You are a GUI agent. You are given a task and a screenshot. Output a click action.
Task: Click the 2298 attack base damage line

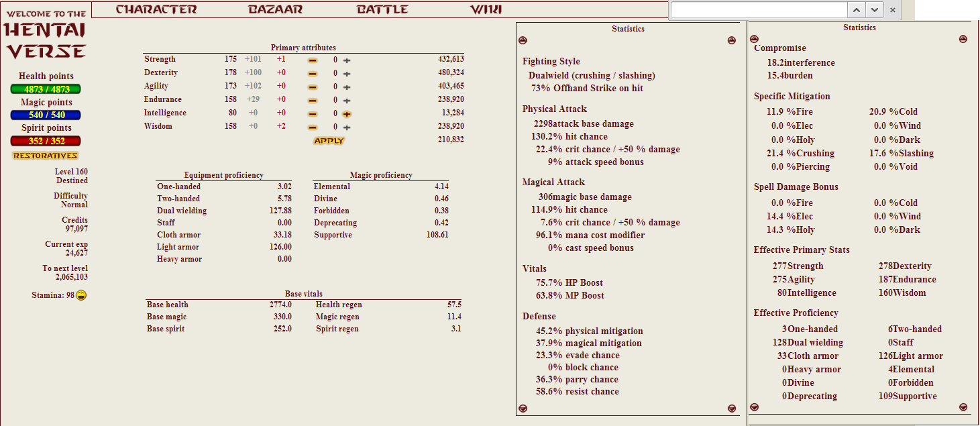[584, 123]
